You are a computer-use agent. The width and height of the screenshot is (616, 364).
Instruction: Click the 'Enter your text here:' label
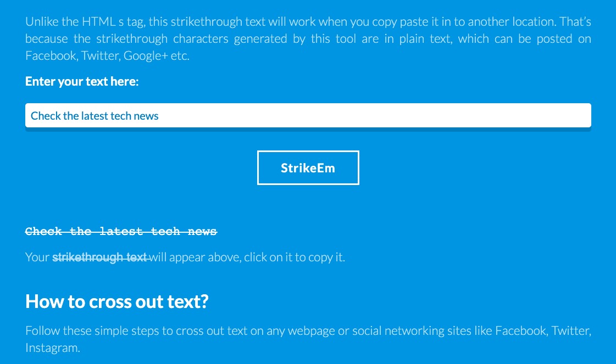[x=82, y=81]
